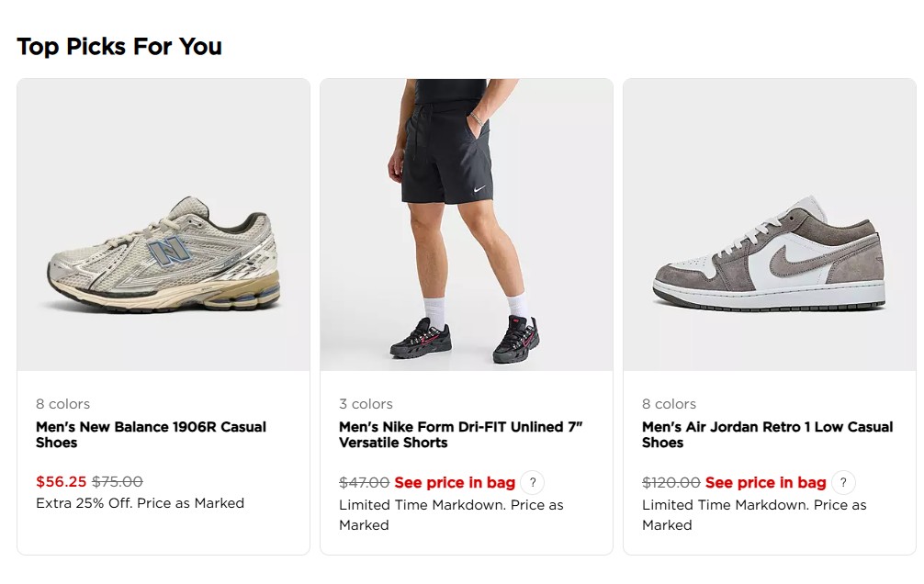Open the New Balance 1906R shoe image
Viewport: 924px width, 584px height.
[163, 225]
